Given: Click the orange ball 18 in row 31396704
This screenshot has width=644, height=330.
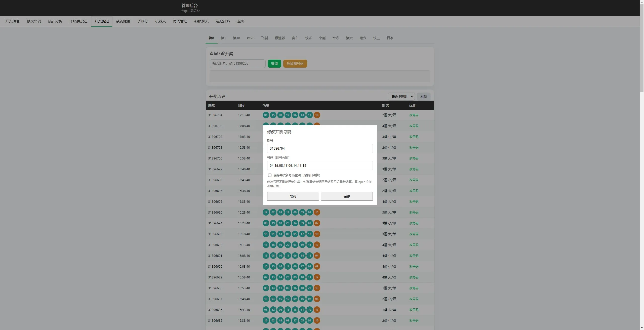Looking at the screenshot, I should pyautogui.click(x=317, y=115).
